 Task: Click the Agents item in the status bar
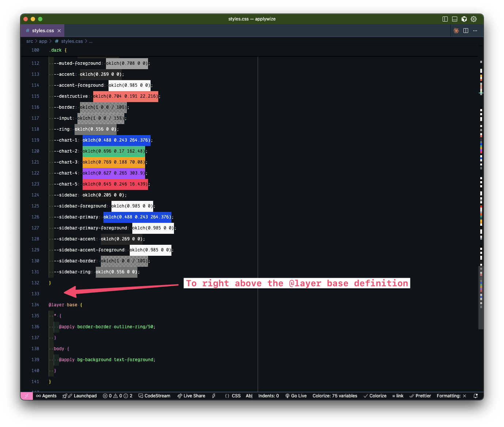(46, 396)
